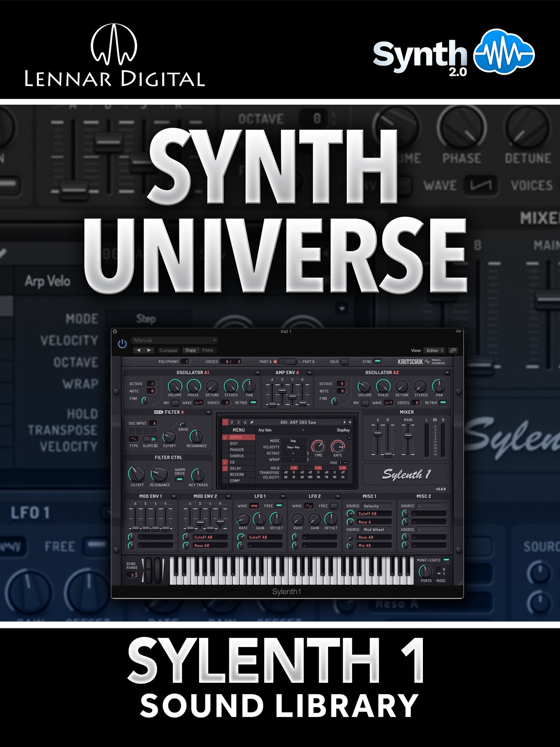Click Oscillator A1 Pan knob
The image size is (560, 747).
click(249, 386)
